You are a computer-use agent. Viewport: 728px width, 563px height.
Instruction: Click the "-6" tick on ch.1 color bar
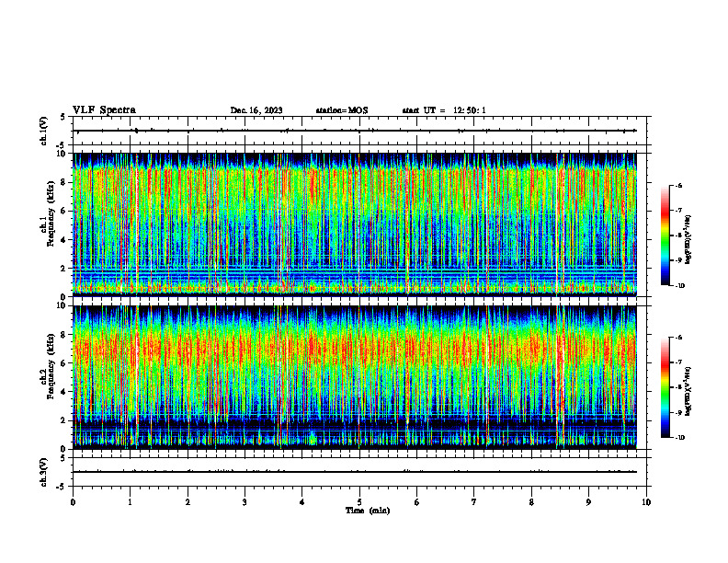point(678,186)
